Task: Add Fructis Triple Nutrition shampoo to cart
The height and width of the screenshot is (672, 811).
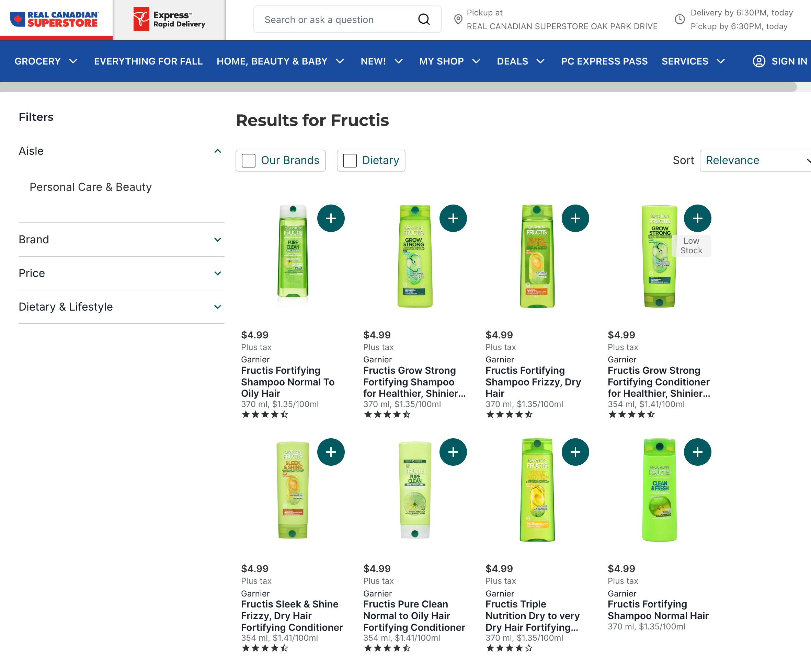Action: click(x=575, y=452)
